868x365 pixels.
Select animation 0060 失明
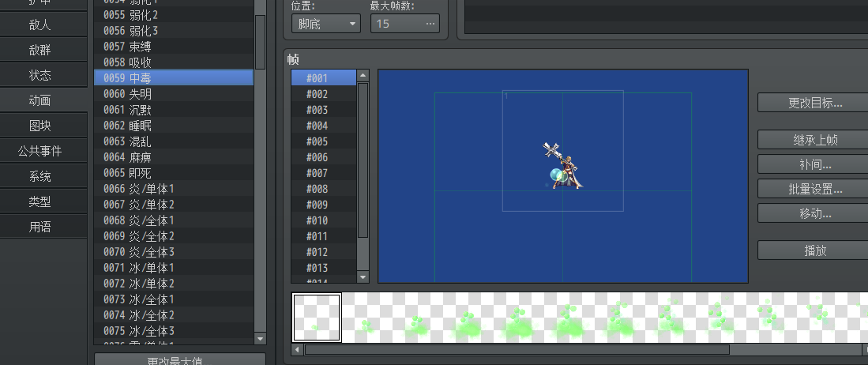pos(174,94)
